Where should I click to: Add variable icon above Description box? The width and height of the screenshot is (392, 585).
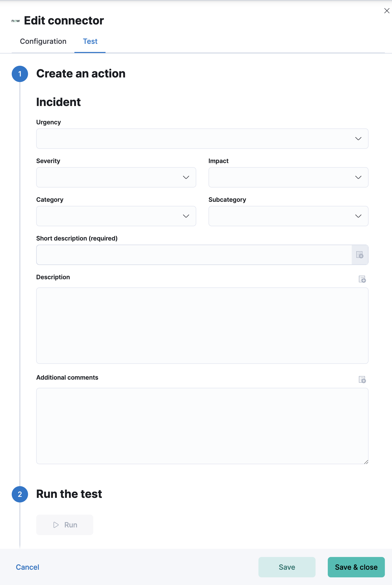coord(362,279)
